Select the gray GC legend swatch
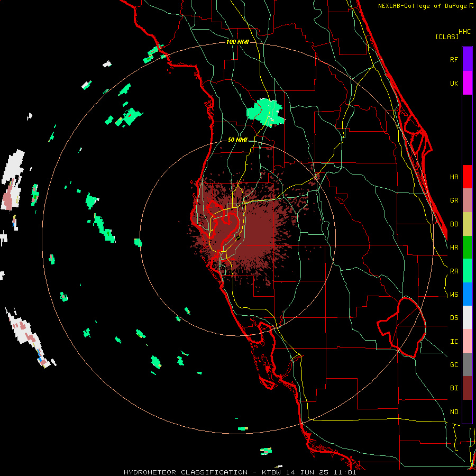 467,364
